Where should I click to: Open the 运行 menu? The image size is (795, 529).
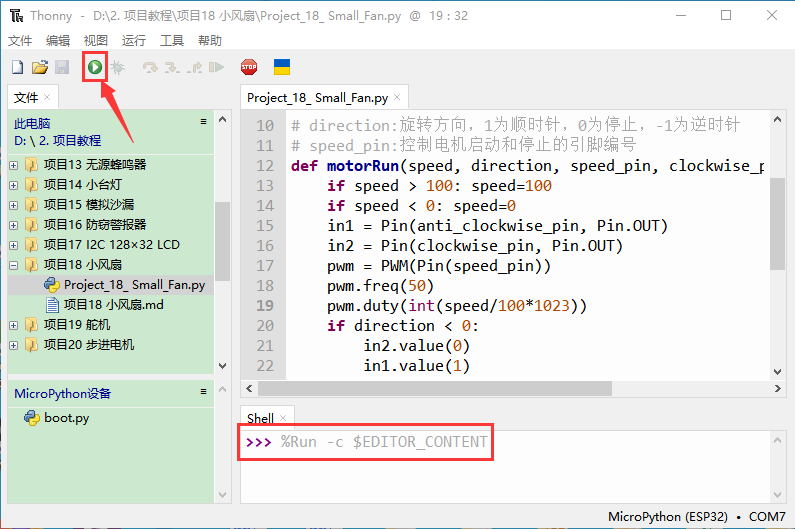coord(133,40)
